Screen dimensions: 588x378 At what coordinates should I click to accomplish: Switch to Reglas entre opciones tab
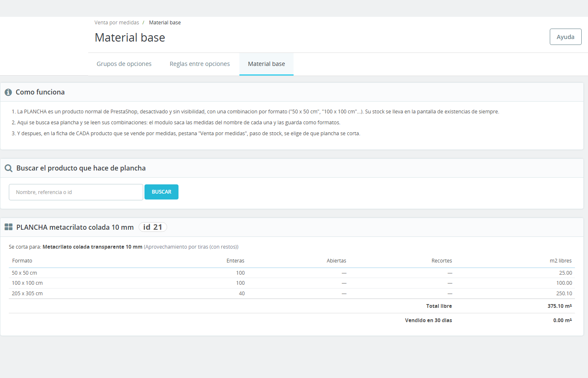click(x=199, y=64)
